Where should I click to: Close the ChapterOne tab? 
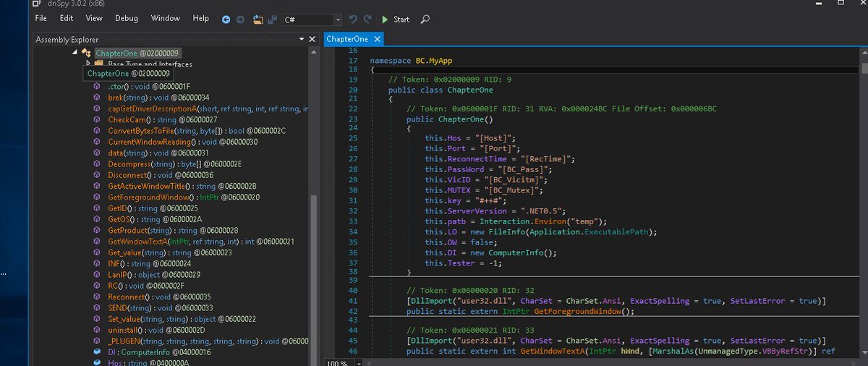pos(377,39)
